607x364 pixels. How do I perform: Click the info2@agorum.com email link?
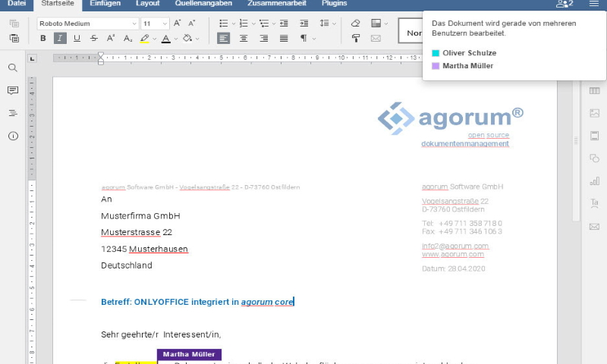(x=455, y=246)
